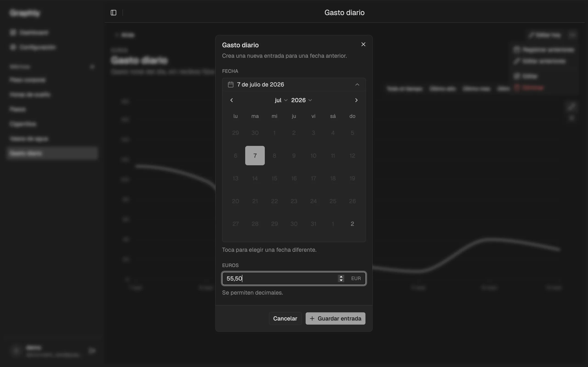Click the FECHA label
Viewport: 588px width, 367px height.
click(x=230, y=71)
